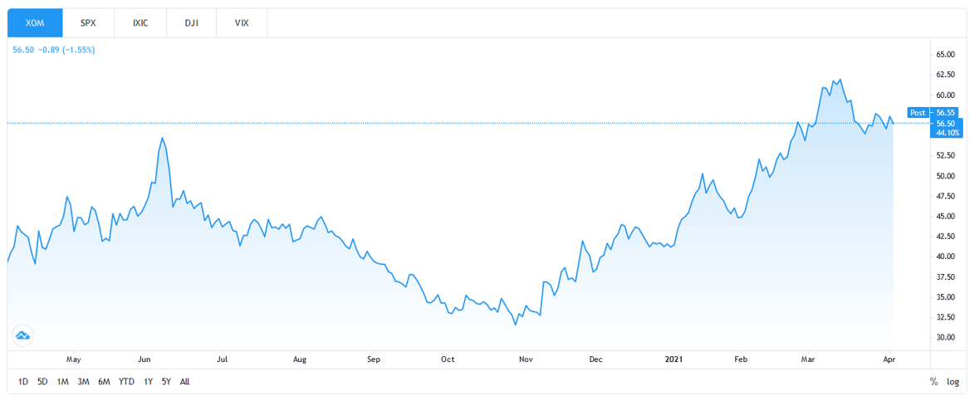Toggle percentage scale with % button
This screenshot has height=406, width=980.
[933, 382]
